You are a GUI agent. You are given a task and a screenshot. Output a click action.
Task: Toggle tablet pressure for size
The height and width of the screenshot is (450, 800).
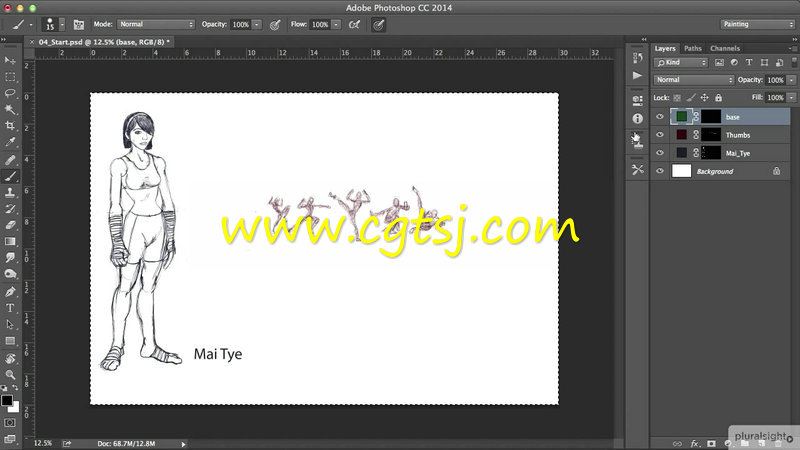click(378, 24)
